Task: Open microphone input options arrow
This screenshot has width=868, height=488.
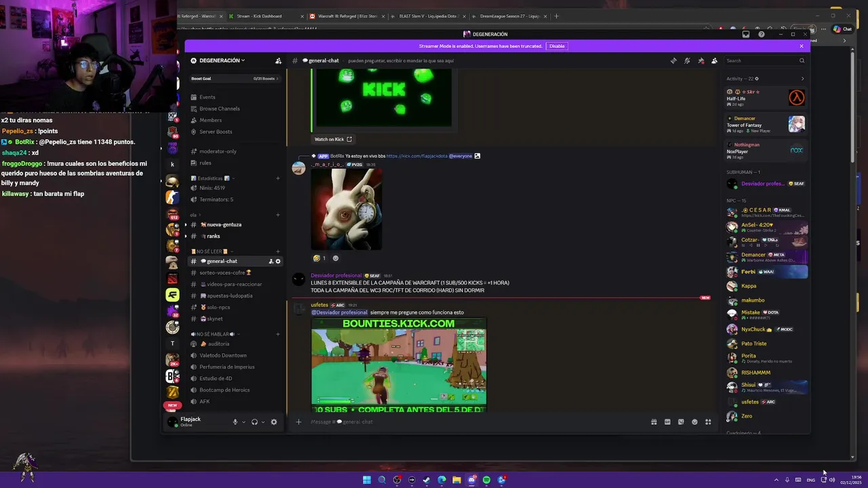Action: (x=243, y=422)
